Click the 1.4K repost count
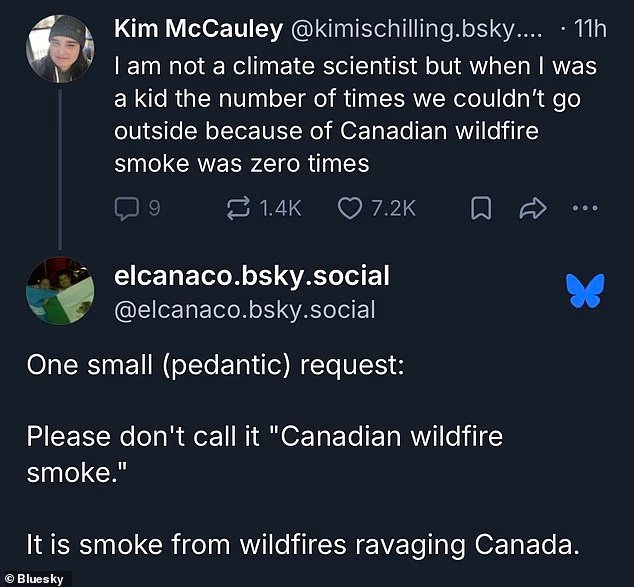This screenshot has height=587, width=634. 280,209
